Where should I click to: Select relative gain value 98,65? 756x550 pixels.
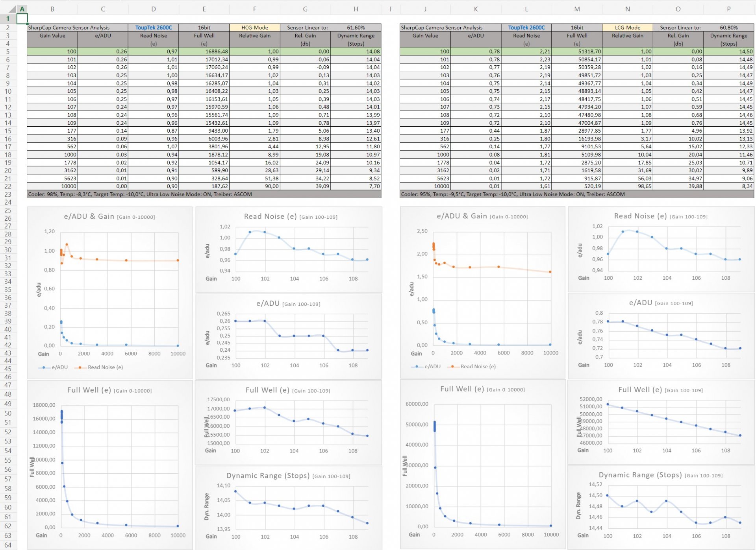click(628, 186)
